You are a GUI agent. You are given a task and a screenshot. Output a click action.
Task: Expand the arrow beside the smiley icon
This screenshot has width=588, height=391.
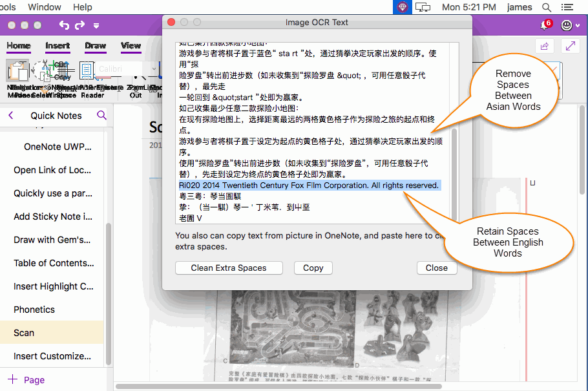click(578, 25)
